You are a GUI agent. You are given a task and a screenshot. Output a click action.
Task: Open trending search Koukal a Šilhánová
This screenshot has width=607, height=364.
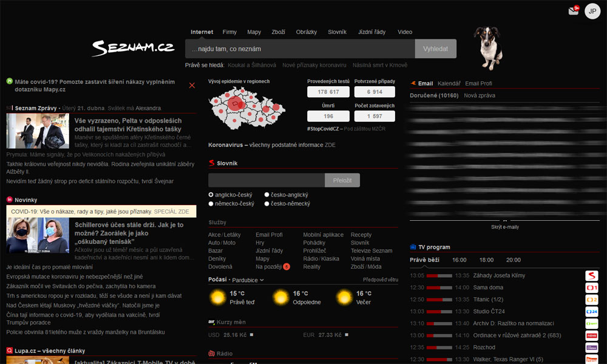[252, 65]
